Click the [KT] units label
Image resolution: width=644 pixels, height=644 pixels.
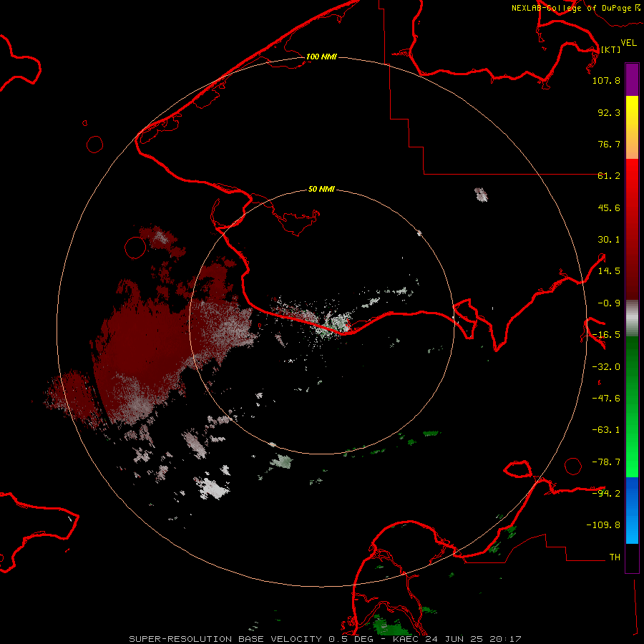(x=610, y=49)
